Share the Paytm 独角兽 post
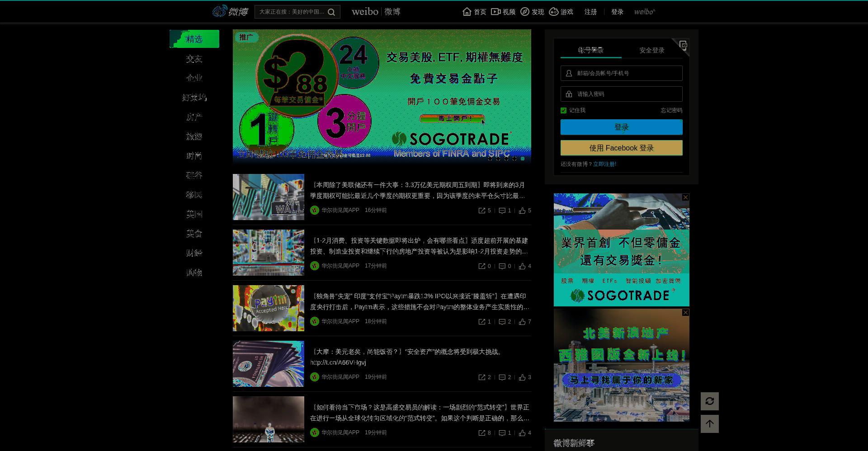Screen dimensions: 868x451 (482, 322)
